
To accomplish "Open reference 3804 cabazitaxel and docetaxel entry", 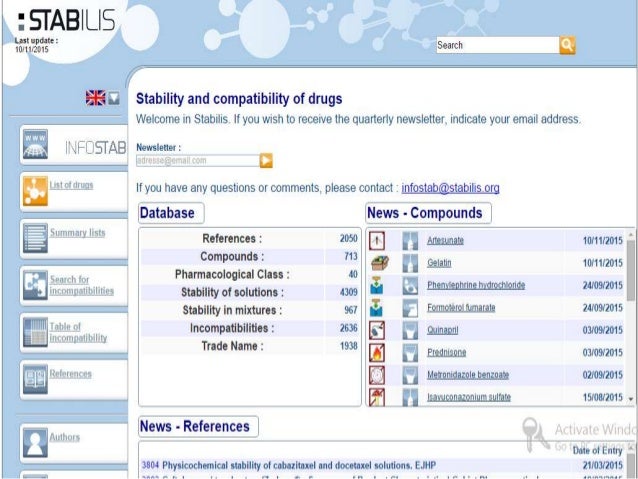I will coord(289,465).
